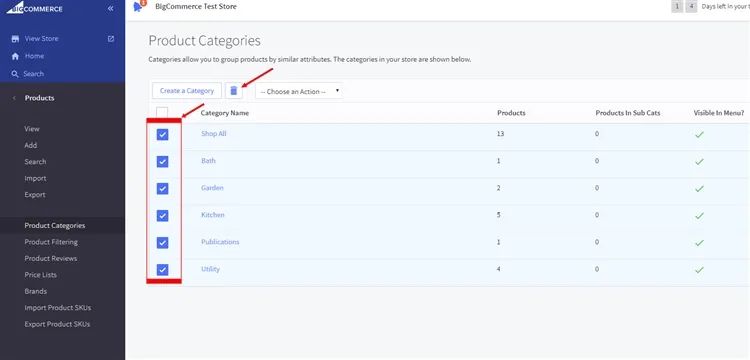The height and width of the screenshot is (360, 750).
Task: Click the Category Name column header
Action: click(x=225, y=113)
